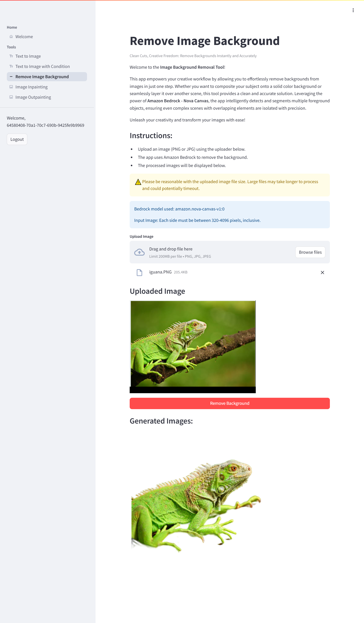Click the red Remove Background button
The image size is (364, 623).
pos(230,403)
